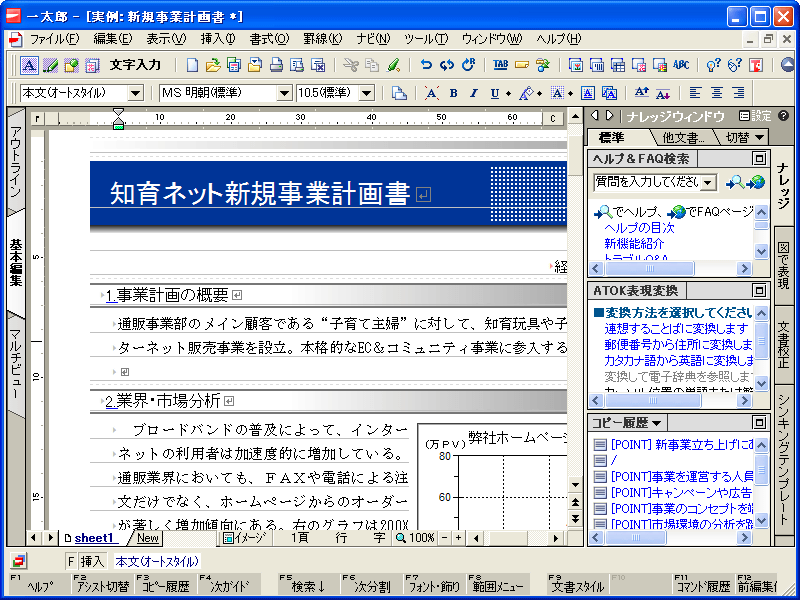Viewport: 800px width, 600px height.
Task: Click the undo arrow icon
Action: (426, 65)
